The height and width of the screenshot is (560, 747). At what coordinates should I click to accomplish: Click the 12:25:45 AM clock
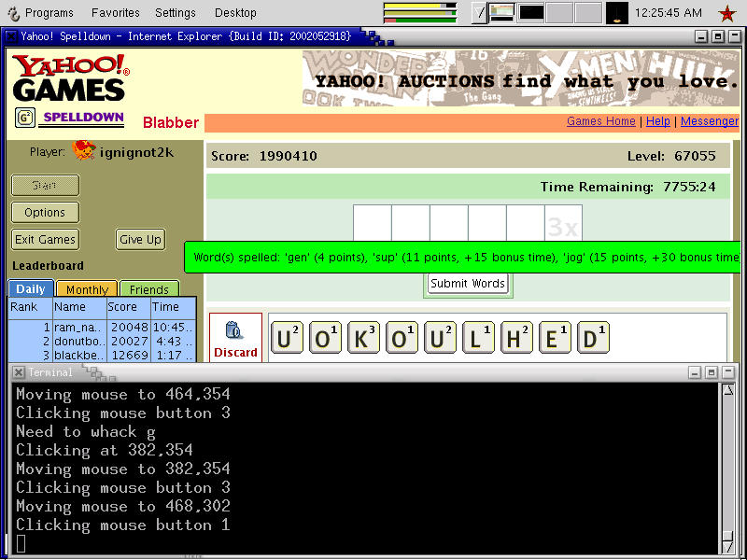point(669,13)
